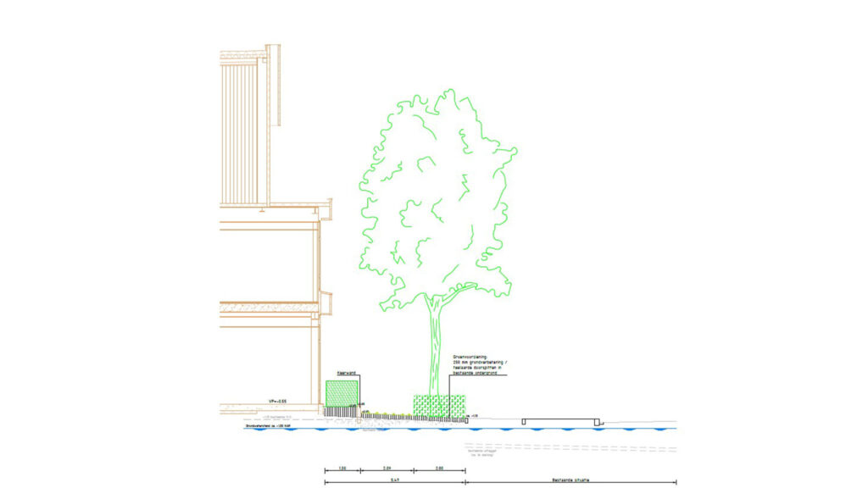This screenshot has width=868, height=488.
Task: Click the Bestaande dimension label at bottom right
Action: (x=570, y=480)
